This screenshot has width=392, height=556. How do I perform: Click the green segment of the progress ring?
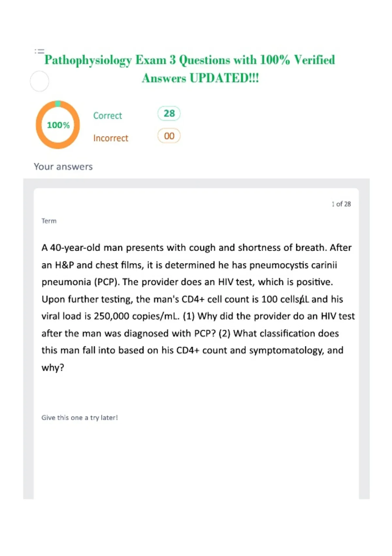58,104
